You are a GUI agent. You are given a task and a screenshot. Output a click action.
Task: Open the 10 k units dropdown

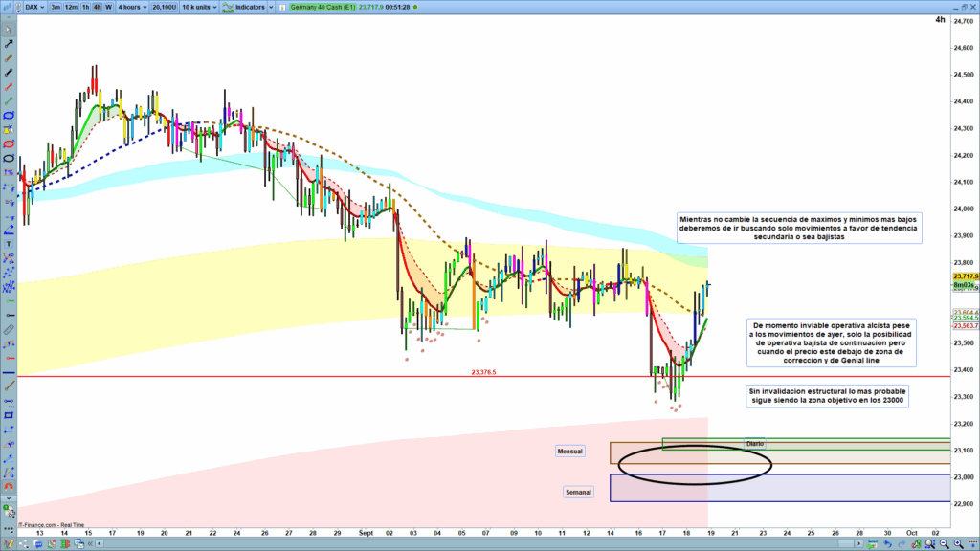[x=199, y=7]
